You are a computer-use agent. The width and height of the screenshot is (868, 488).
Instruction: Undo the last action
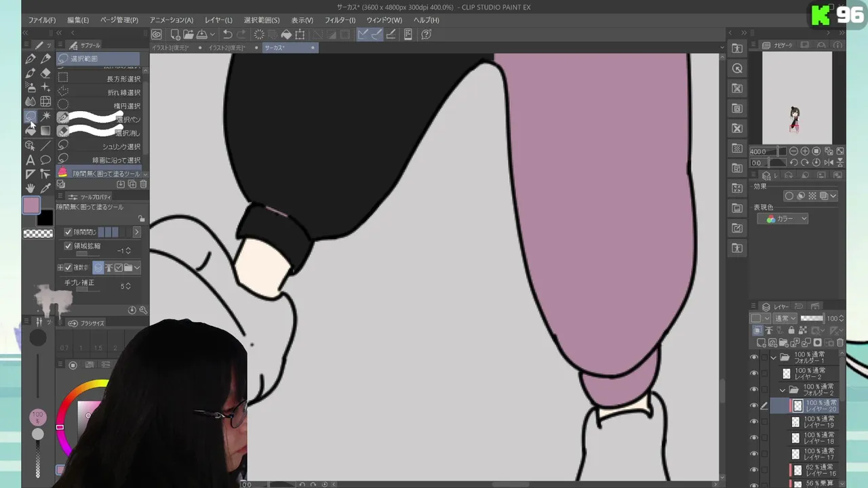coord(228,35)
